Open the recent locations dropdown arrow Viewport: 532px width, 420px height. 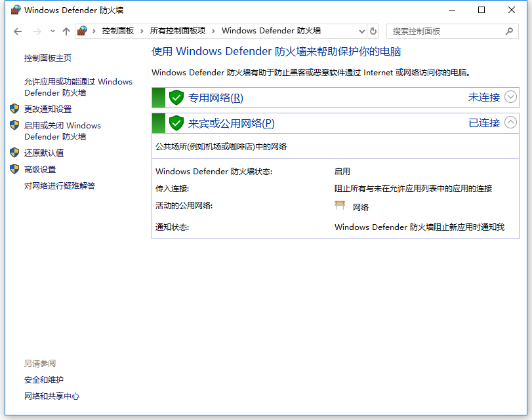coord(52,31)
